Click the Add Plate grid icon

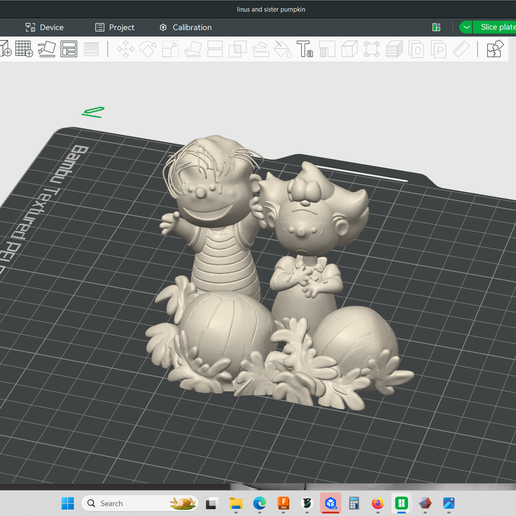24,49
